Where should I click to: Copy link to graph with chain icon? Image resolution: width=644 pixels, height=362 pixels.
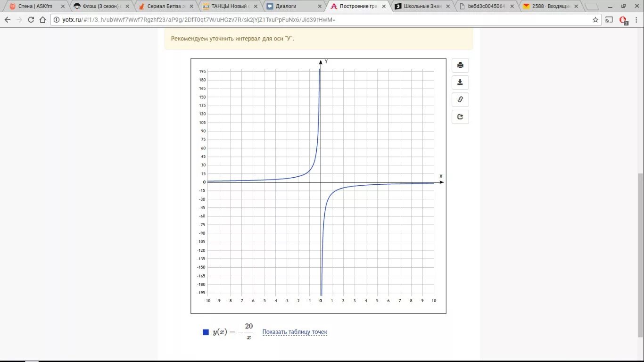460,99
